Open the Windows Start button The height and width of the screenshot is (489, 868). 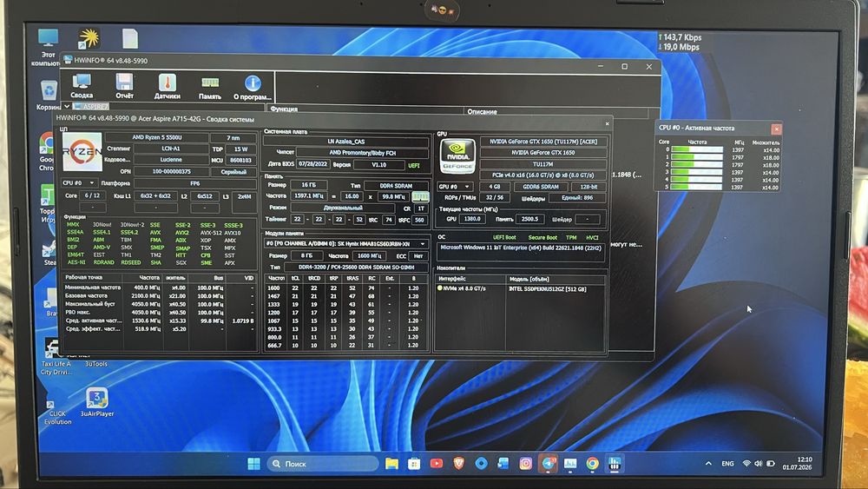pyautogui.click(x=253, y=464)
